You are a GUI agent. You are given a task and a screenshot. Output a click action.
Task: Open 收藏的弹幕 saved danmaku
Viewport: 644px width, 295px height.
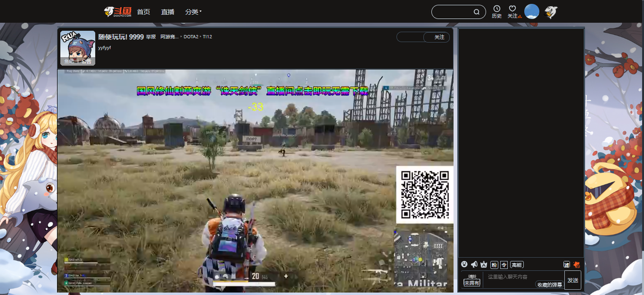click(549, 285)
